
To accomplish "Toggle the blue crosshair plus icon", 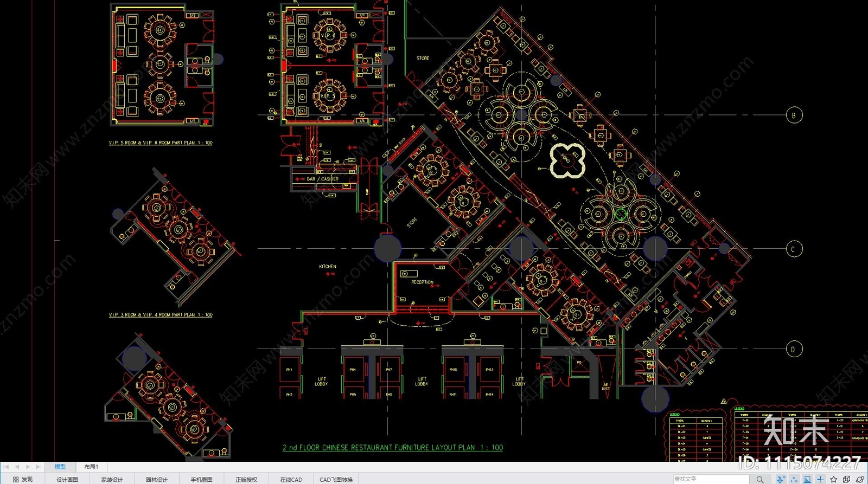I will pyautogui.click(x=820, y=480).
